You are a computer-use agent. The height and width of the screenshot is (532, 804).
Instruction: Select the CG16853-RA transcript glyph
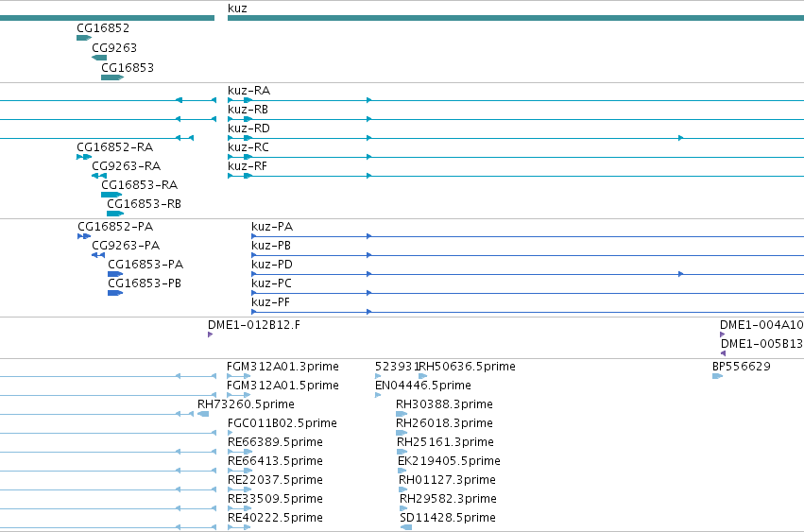(111, 195)
